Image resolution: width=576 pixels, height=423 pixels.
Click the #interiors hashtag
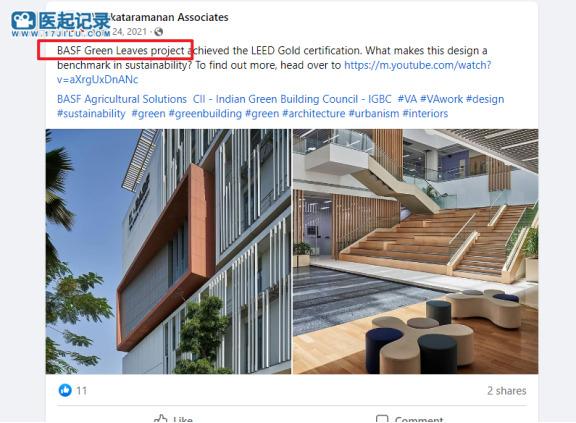click(x=425, y=113)
